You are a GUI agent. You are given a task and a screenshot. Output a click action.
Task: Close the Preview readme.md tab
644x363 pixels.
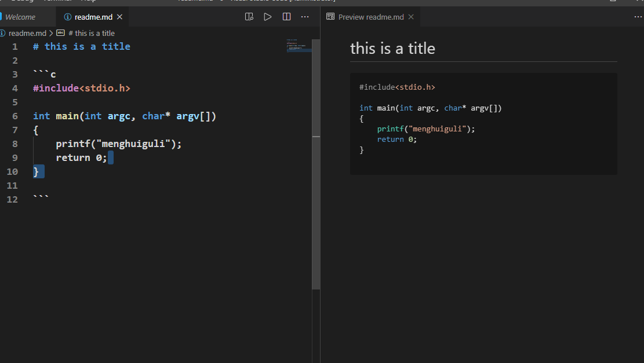(411, 17)
